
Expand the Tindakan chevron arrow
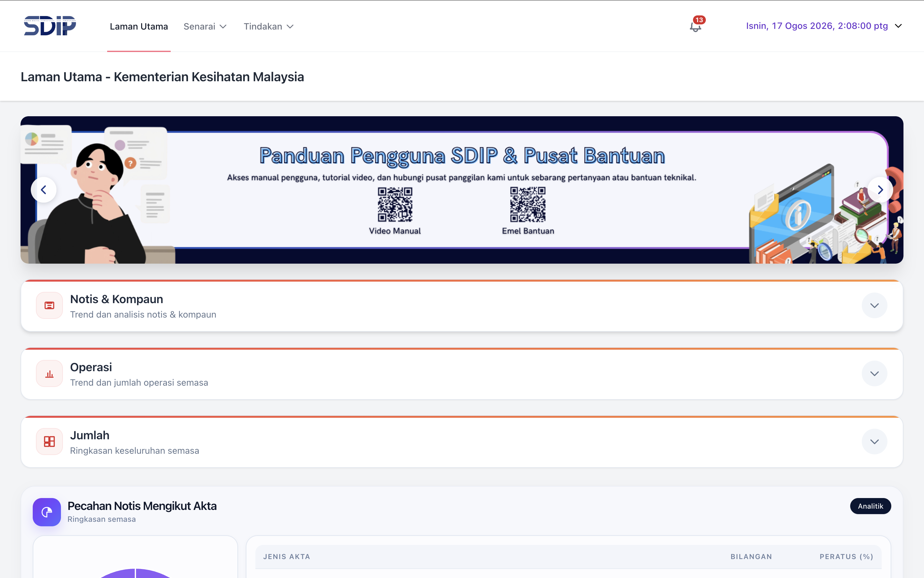click(290, 27)
